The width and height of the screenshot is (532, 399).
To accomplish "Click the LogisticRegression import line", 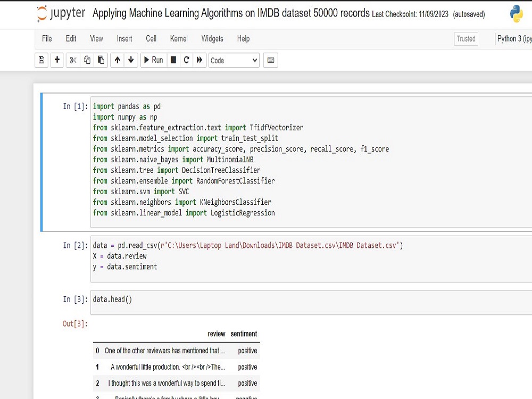I will [x=184, y=213].
